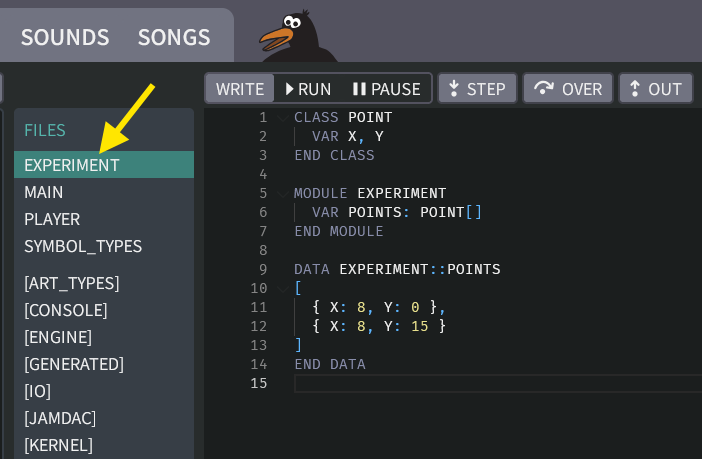
Task: Open the PLAYER file
Action: 52,219
